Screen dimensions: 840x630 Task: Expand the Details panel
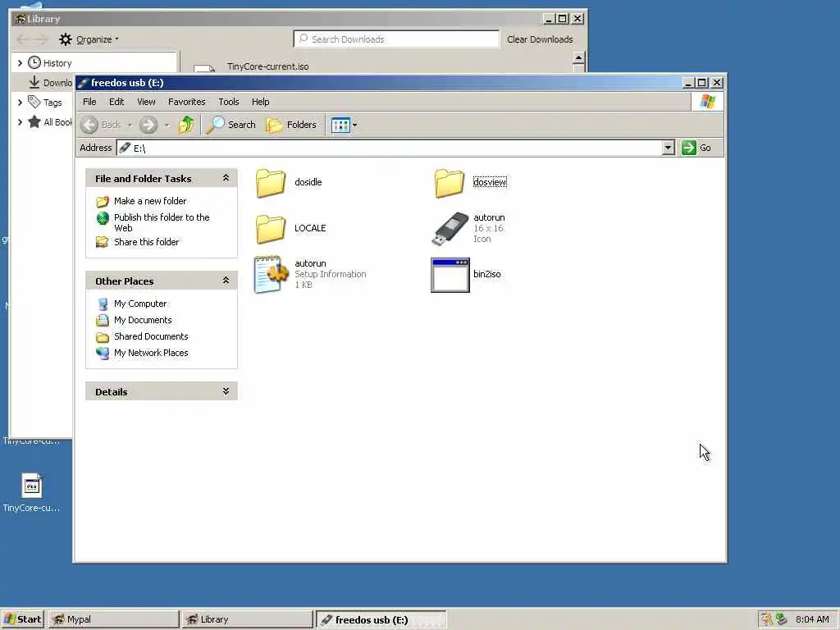226,391
